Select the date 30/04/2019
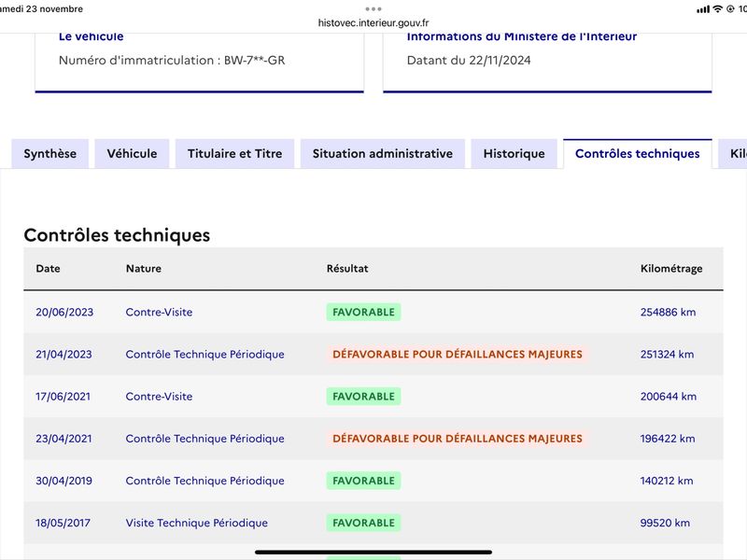The height and width of the screenshot is (560, 747). pyautogui.click(x=63, y=481)
